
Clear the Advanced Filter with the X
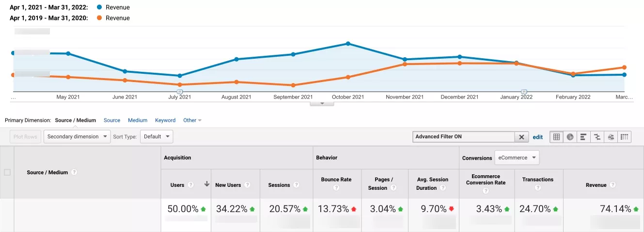(x=521, y=137)
